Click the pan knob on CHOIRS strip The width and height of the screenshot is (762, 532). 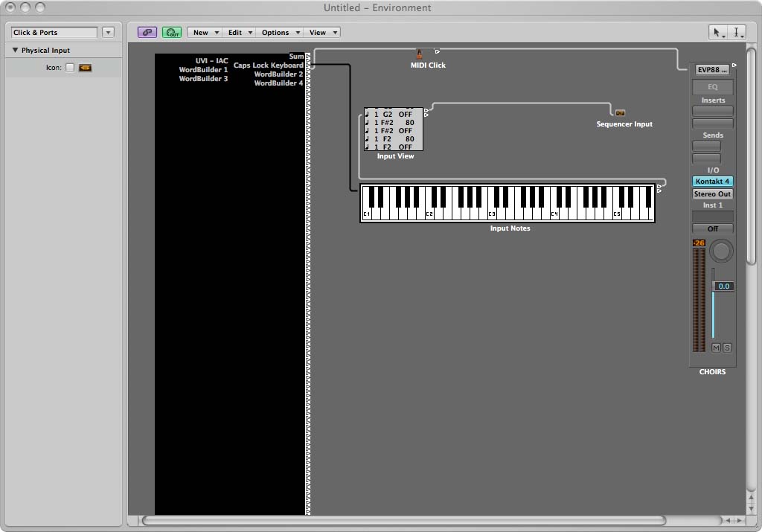point(721,251)
